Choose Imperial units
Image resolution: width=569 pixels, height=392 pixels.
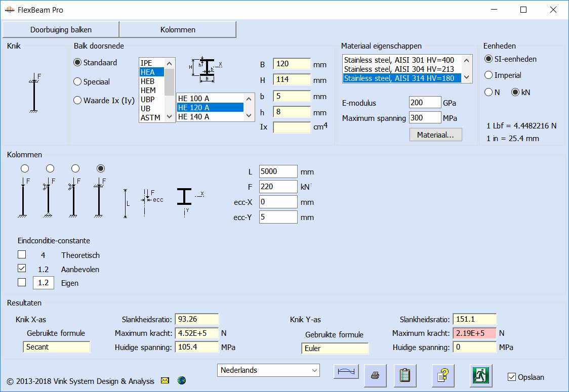point(503,75)
